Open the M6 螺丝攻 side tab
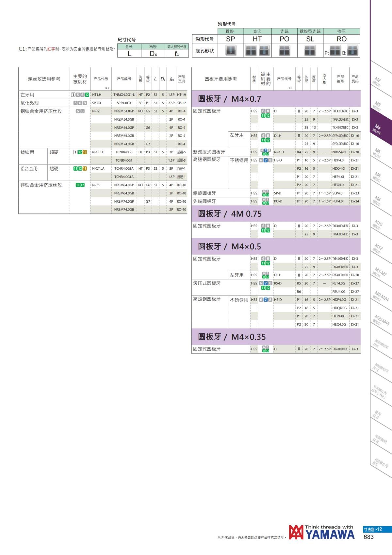The image size is (392, 555). tap(377, 177)
